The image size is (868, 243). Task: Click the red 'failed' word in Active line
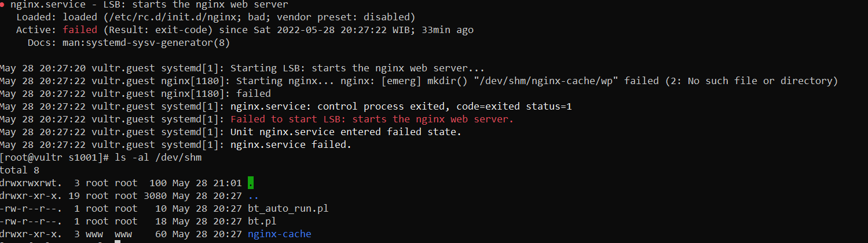pos(80,30)
